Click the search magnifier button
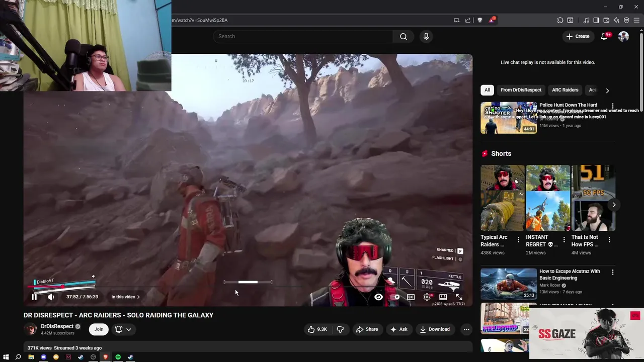644x362 pixels. 404,36
